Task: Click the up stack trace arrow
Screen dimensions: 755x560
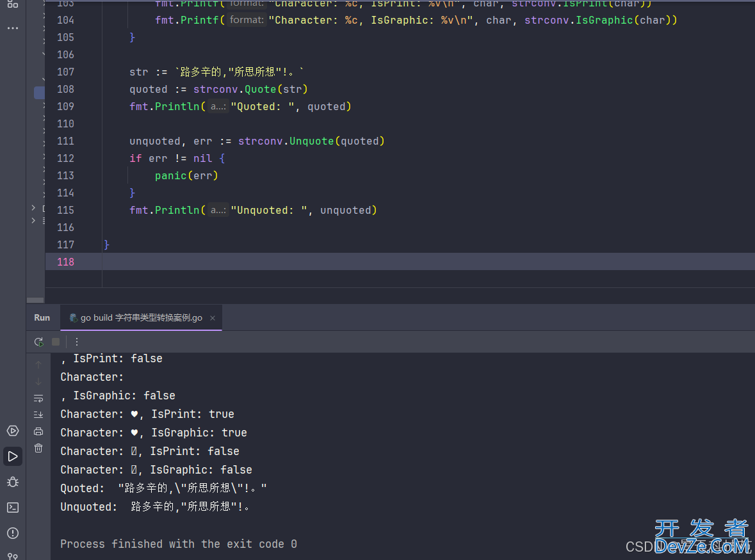Action: [38, 365]
